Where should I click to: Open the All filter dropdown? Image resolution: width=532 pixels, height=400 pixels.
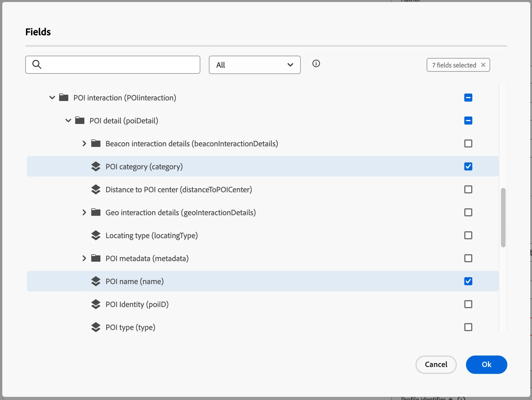pos(255,65)
